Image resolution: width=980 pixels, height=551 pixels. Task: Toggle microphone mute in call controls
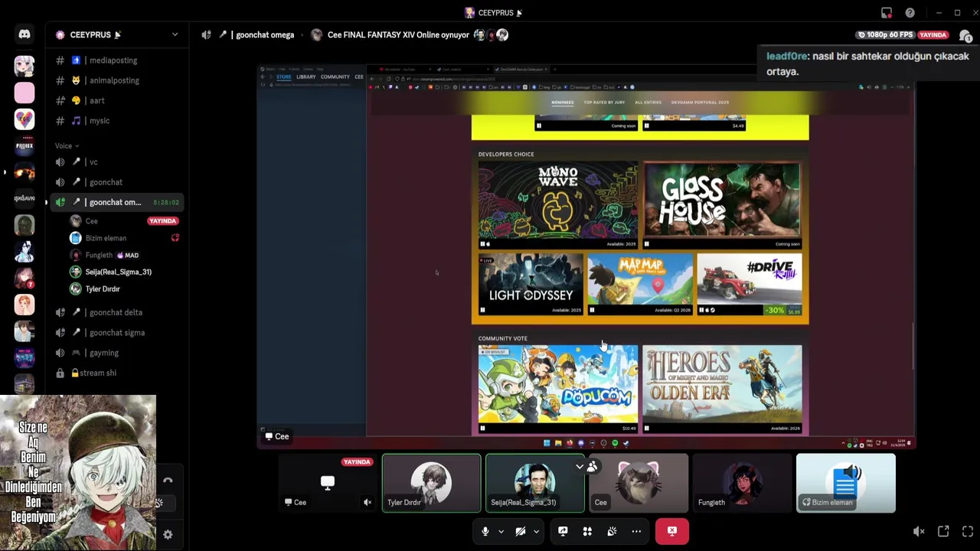coord(485,531)
